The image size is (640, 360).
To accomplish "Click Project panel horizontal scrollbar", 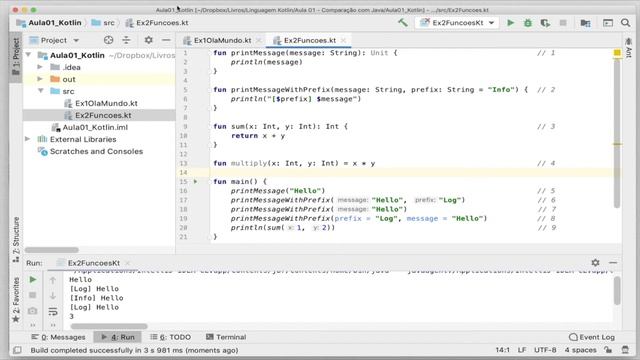I will pos(51,250).
